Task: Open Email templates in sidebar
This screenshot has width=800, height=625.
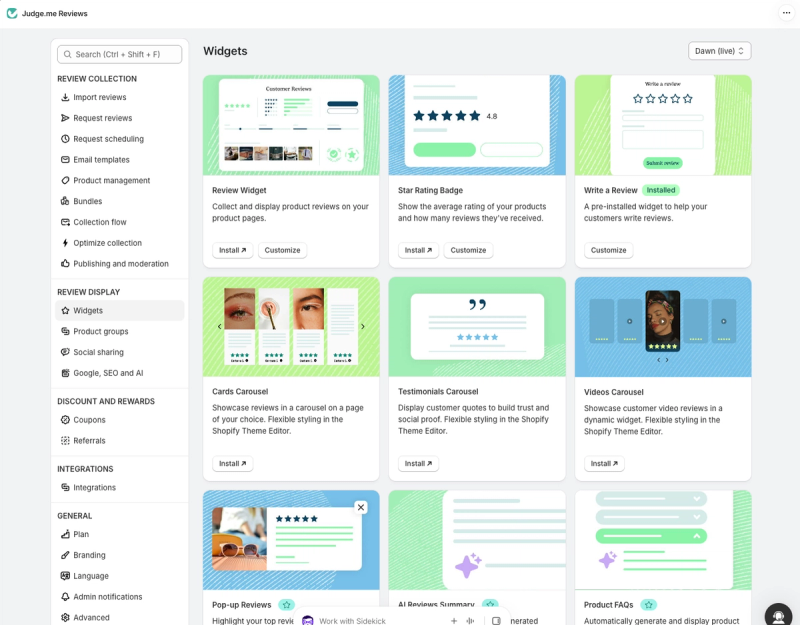Action: tap(101, 160)
